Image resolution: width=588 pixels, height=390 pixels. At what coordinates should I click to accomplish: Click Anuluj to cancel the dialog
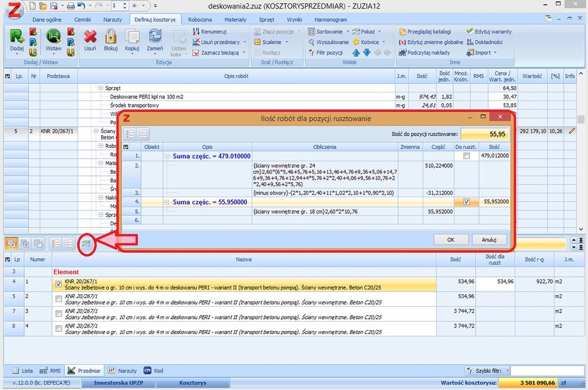pyautogui.click(x=489, y=240)
